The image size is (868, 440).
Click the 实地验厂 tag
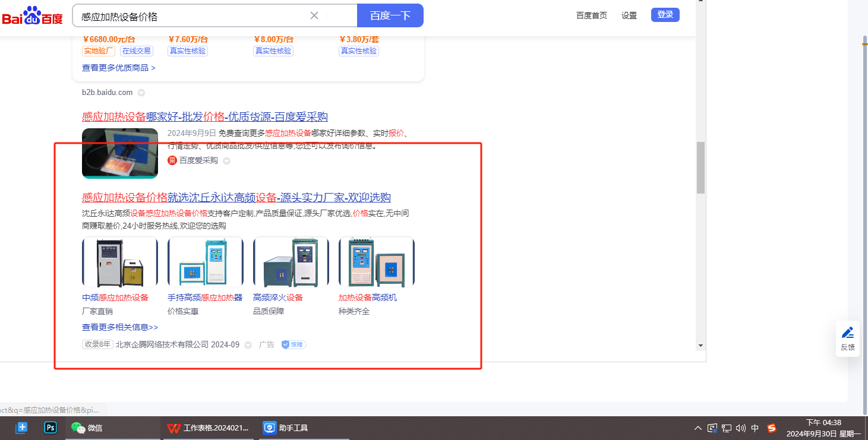tap(99, 51)
